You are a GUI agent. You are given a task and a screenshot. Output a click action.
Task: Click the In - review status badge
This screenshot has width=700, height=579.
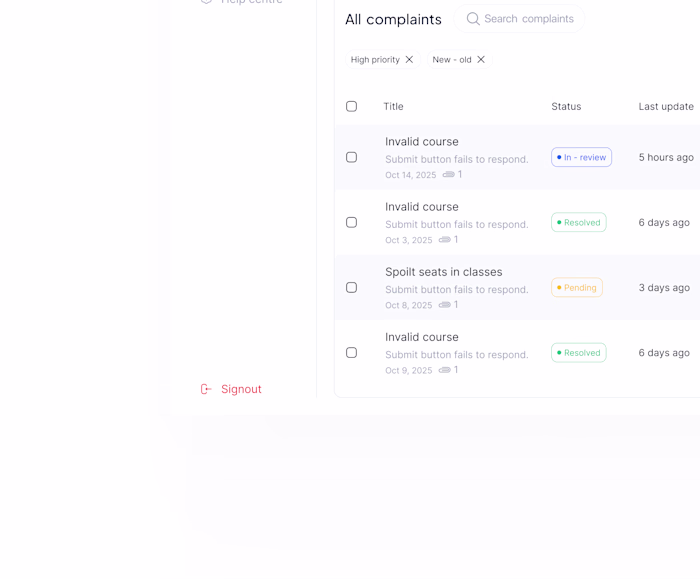581,157
